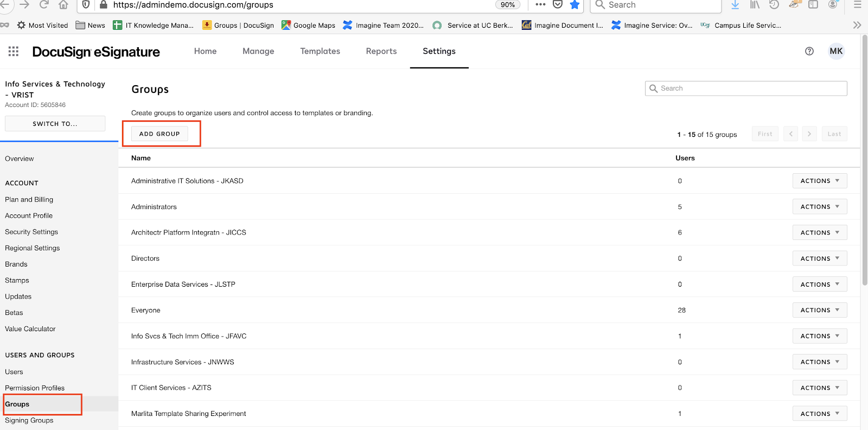Click the page vertical scrollbar
The height and width of the screenshot is (430, 868).
864,160
